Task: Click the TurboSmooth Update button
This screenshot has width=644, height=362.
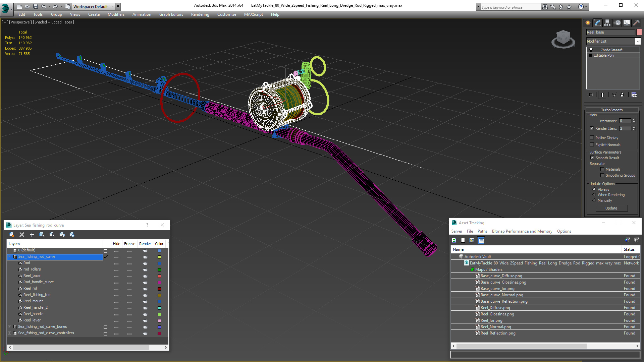Action: (611, 208)
